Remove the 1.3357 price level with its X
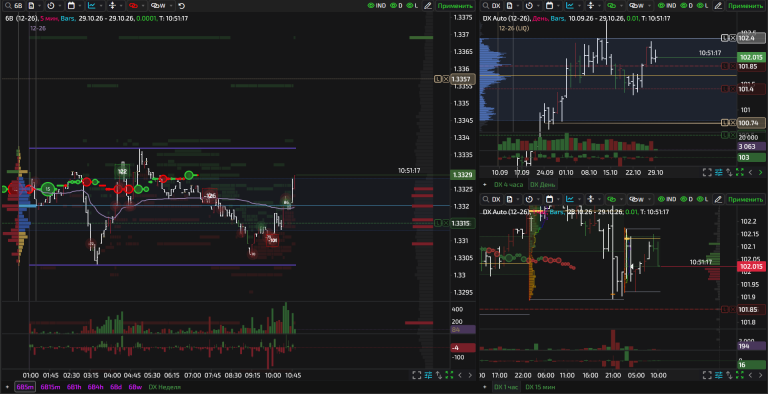 click(445, 79)
